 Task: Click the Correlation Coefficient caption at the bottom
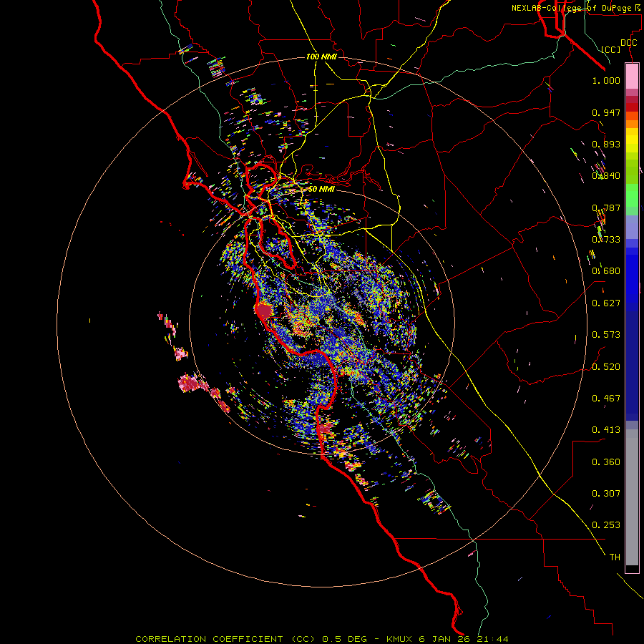click(x=322, y=639)
